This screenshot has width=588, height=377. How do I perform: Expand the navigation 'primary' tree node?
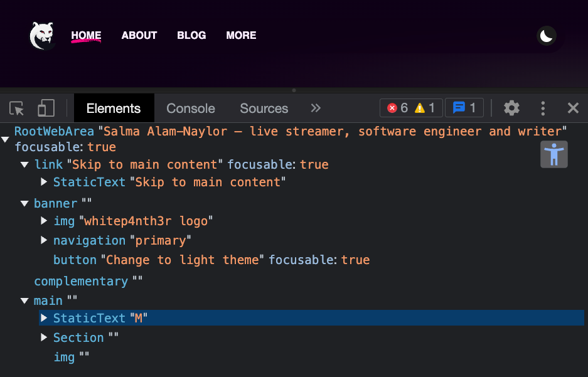click(44, 240)
